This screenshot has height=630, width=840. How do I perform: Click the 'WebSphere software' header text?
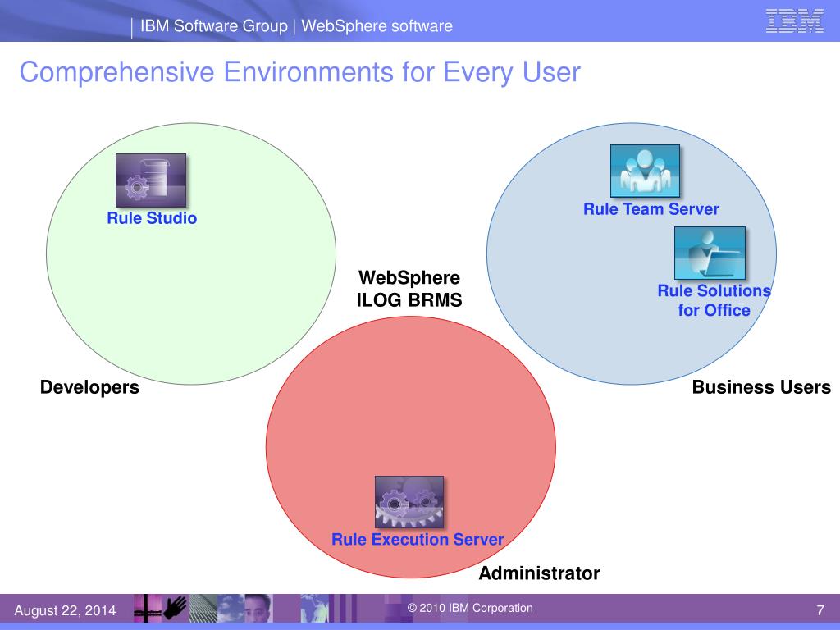[377, 25]
